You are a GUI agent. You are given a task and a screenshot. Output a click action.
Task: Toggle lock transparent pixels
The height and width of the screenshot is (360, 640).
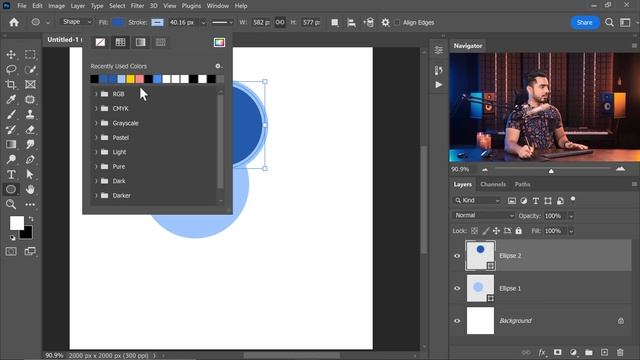(x=474, y=231)
